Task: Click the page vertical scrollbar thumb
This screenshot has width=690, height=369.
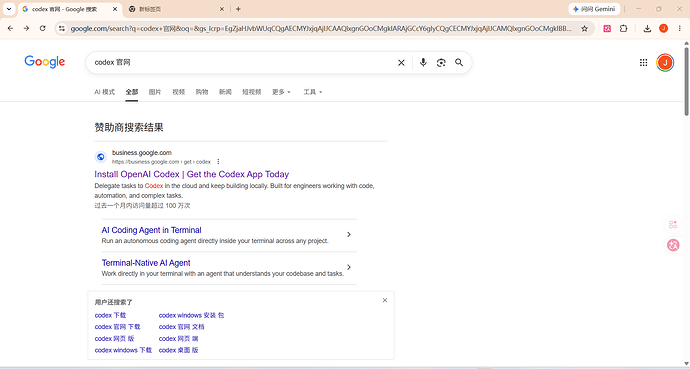Action: pyautogui.click(x=686, y=81)
